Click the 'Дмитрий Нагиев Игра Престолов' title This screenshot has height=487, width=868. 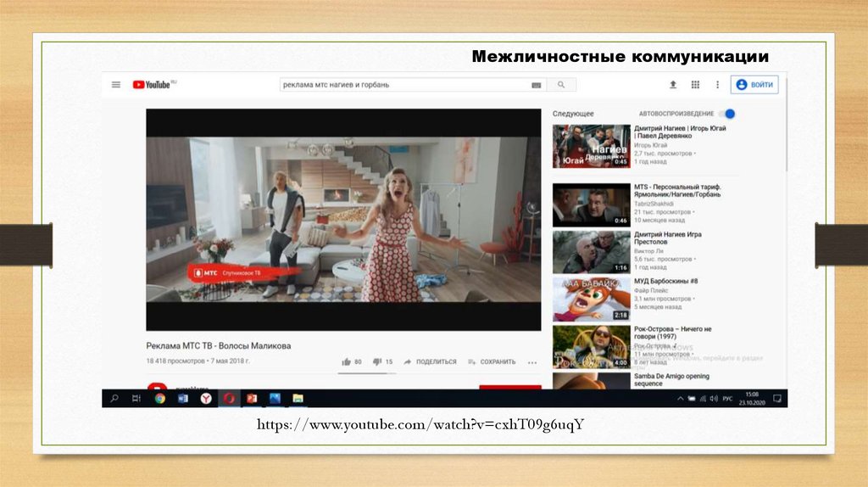click(668, 238)
